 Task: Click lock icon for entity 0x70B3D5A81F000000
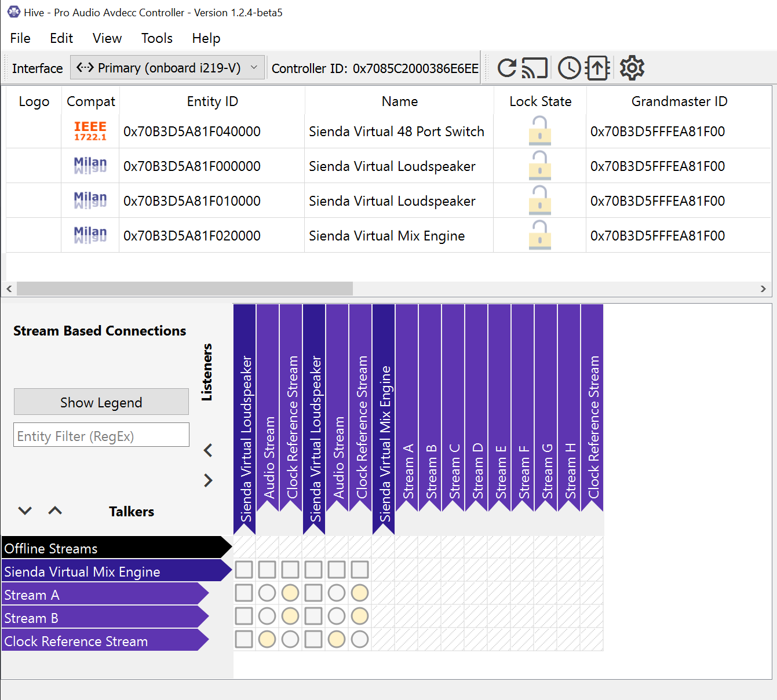click(540, 166)
